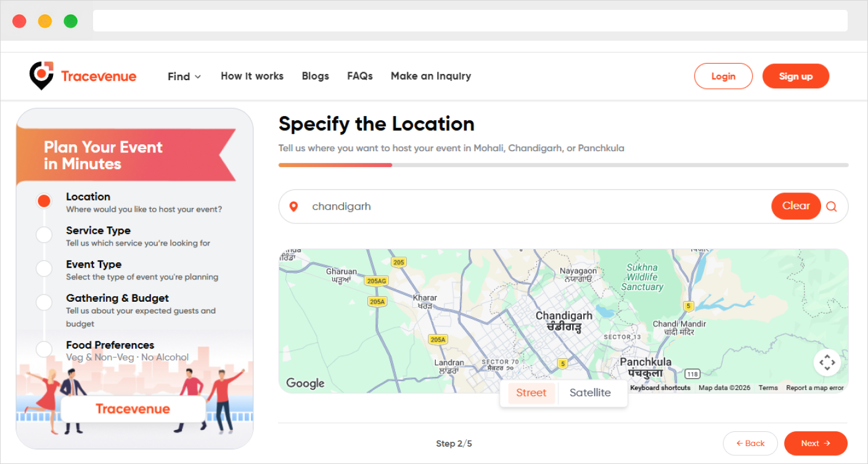
Task: Click the 'Step 2/5' indicator text
Action: tap(454, 444)
